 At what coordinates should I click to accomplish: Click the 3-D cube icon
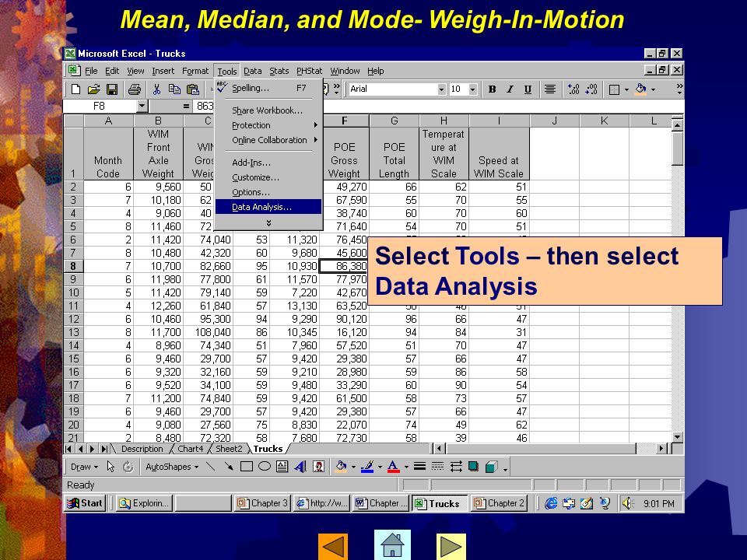[491, 467]
